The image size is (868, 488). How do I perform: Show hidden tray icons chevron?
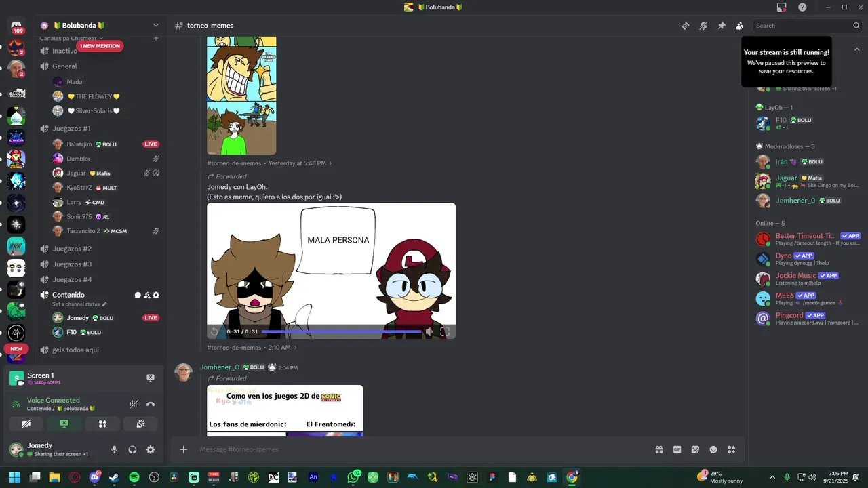(x=772, y=477)
